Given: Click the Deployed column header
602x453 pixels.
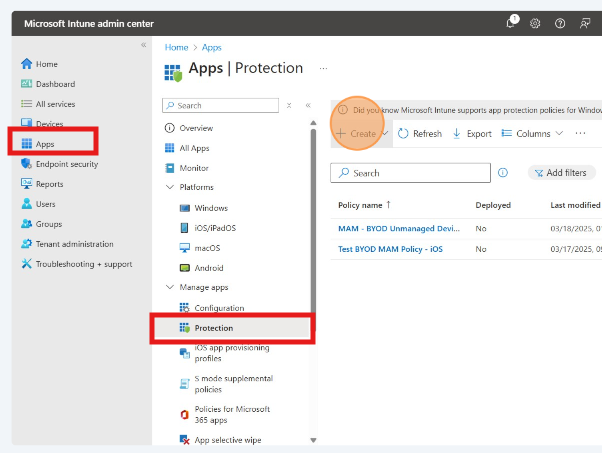Looking at the screenshot, I should point(493,205).
